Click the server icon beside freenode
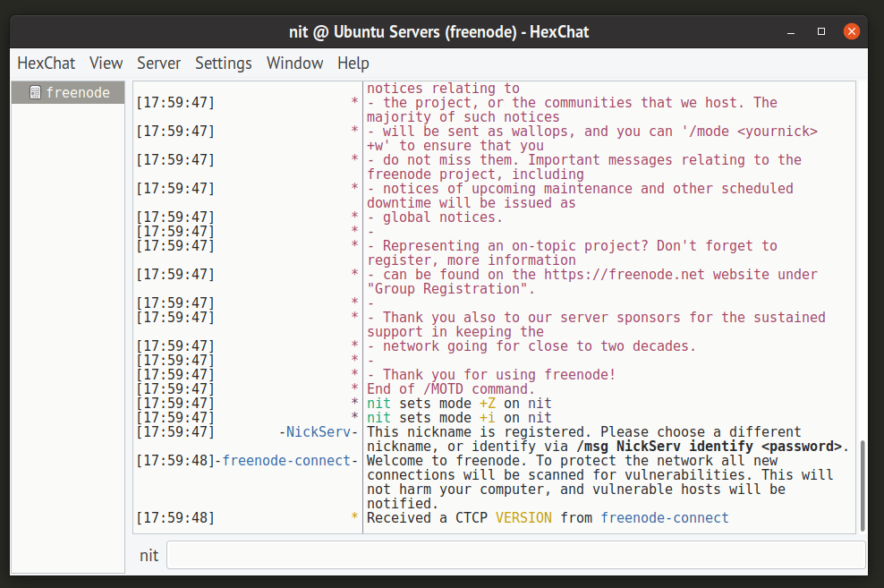The height and width of the screenshot is (588, 884). click(35, 92)
